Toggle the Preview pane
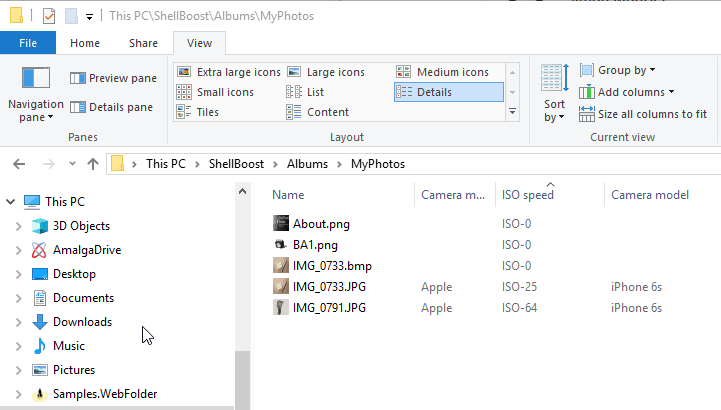This screenshot has height=410, width=721. coord(114,78)
